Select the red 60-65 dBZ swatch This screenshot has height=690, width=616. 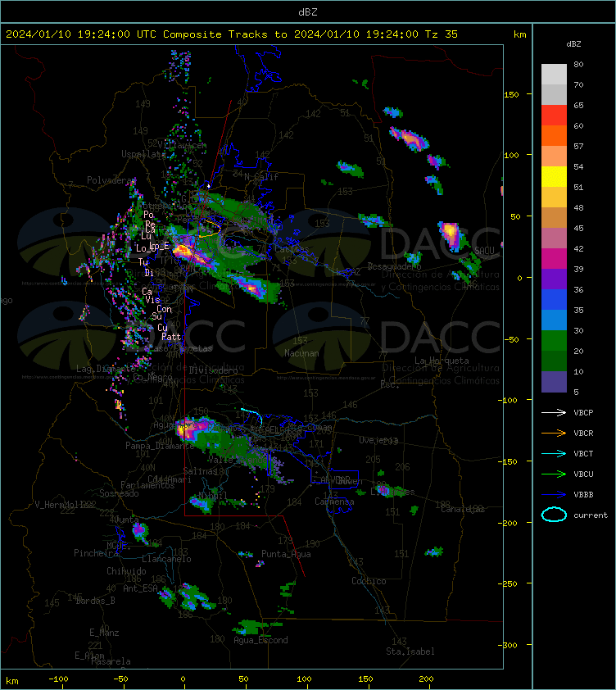click(554, 116)
